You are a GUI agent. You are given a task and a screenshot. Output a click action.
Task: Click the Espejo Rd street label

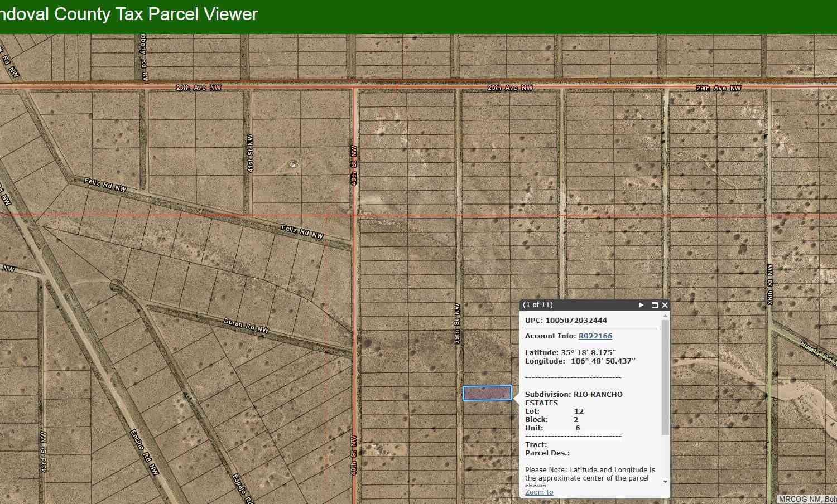[241, 489]
